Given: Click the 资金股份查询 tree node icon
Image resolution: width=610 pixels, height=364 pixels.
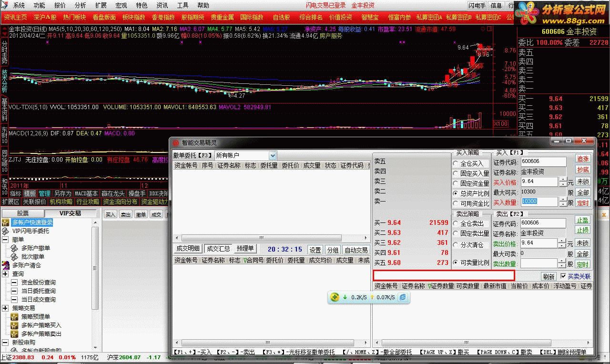Looking at the screenshot, I should 14,283.
